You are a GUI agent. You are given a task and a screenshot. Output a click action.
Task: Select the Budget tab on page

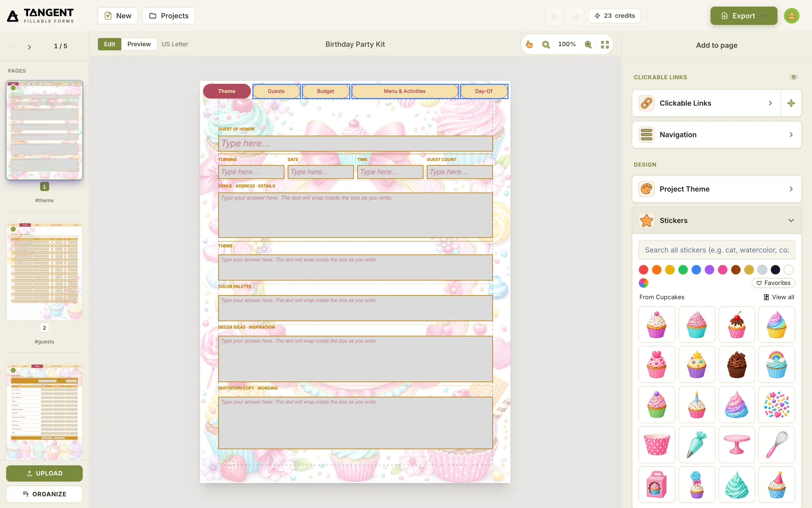(x=326, y=91)
